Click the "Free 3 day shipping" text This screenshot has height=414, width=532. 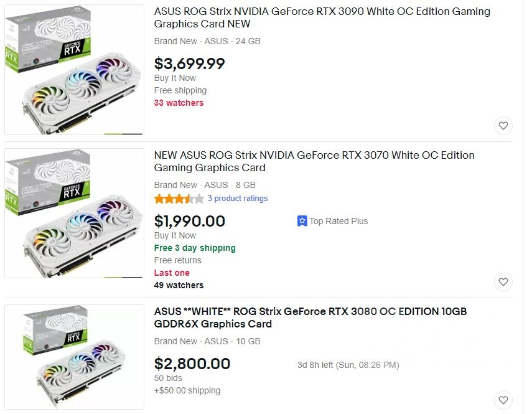point(195,248)
